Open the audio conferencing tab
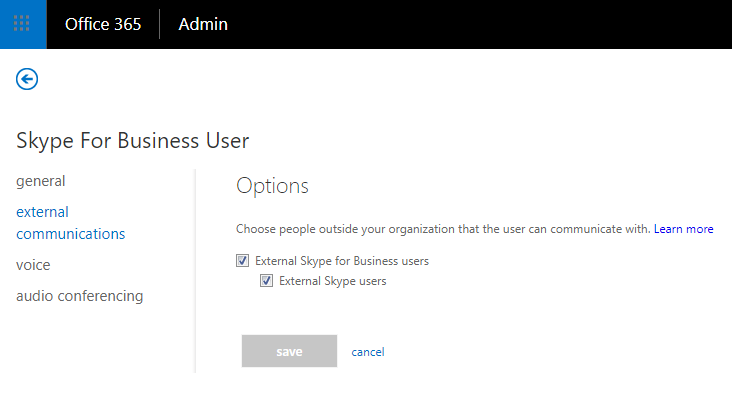 pos(79,296)
